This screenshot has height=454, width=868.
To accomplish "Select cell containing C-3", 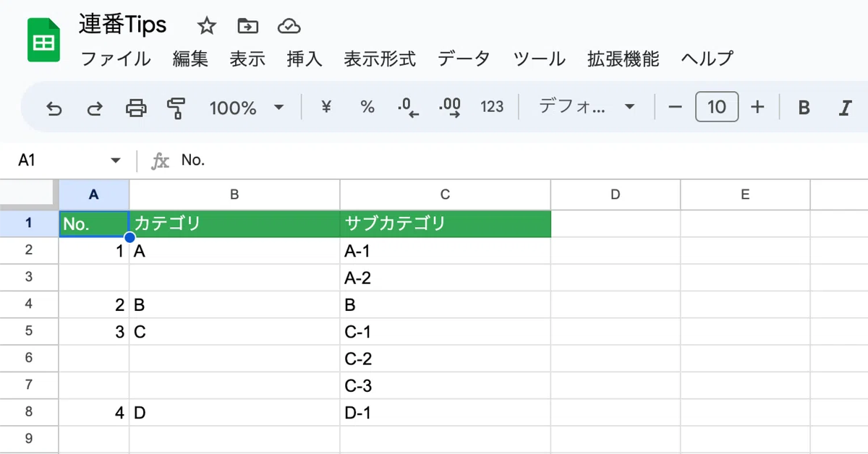I will click(446, 385).
